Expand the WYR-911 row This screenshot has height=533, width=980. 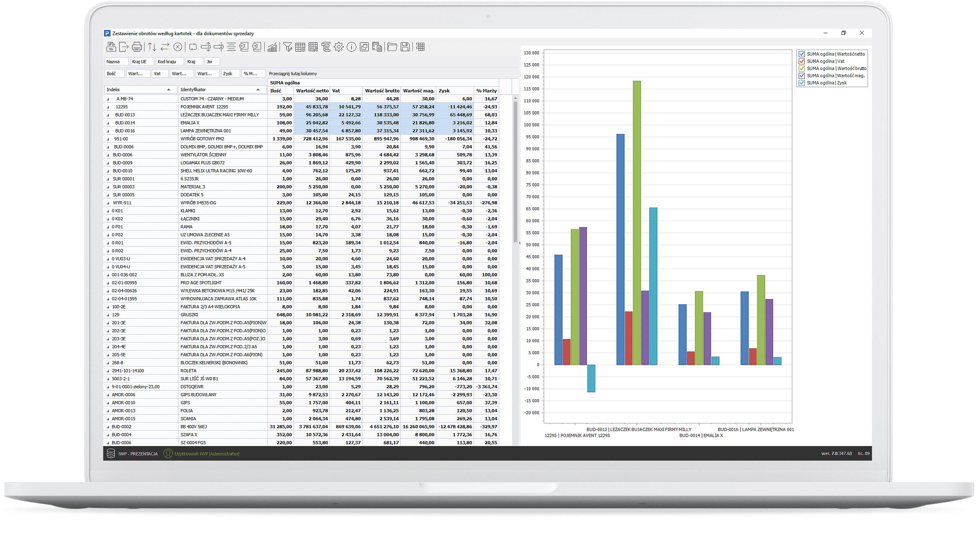click(108, 203)
